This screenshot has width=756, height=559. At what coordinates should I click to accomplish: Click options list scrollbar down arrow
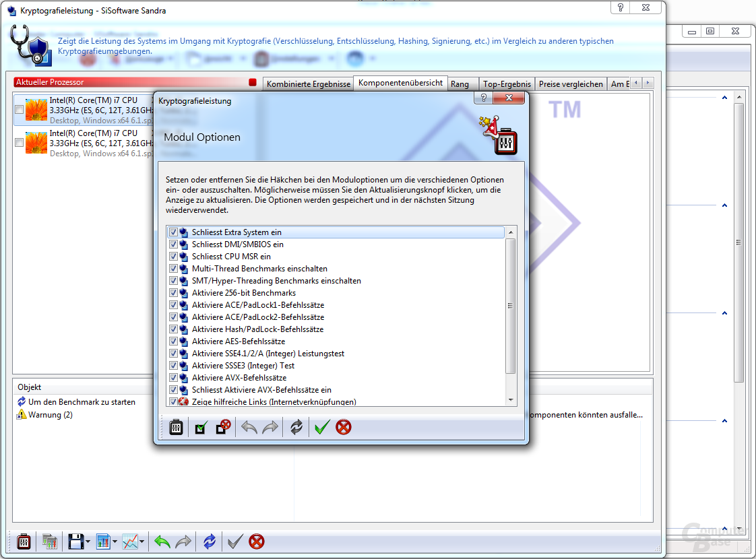[511, 401]
